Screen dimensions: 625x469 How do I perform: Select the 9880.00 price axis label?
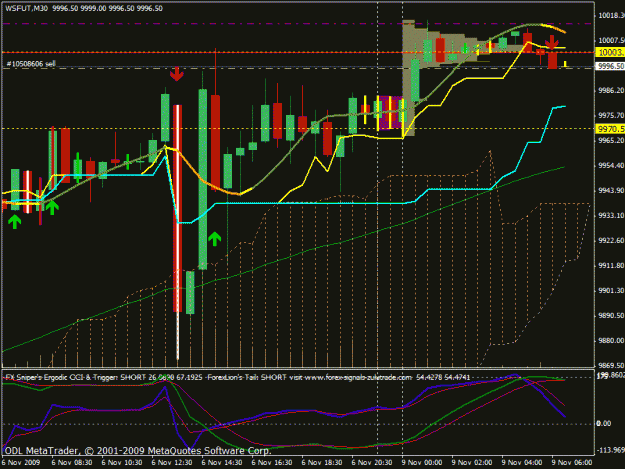coord(611,340)
